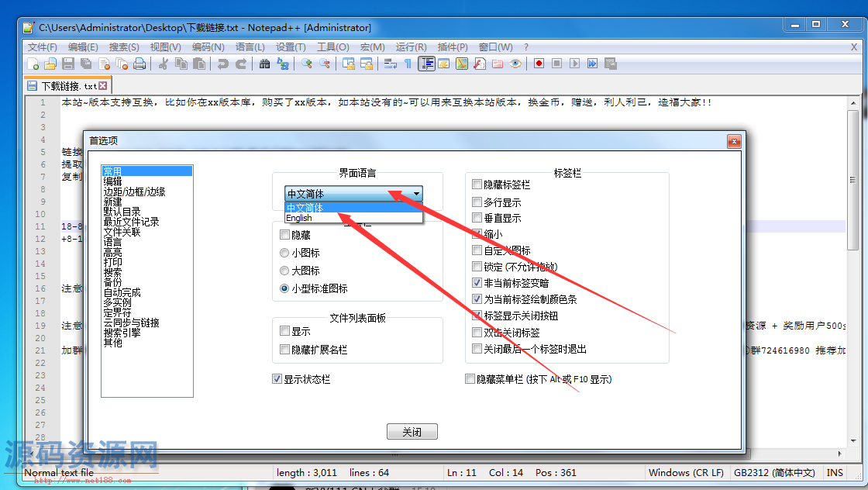Enable the 多行显示 tab bar option

(x=477, y=202)
